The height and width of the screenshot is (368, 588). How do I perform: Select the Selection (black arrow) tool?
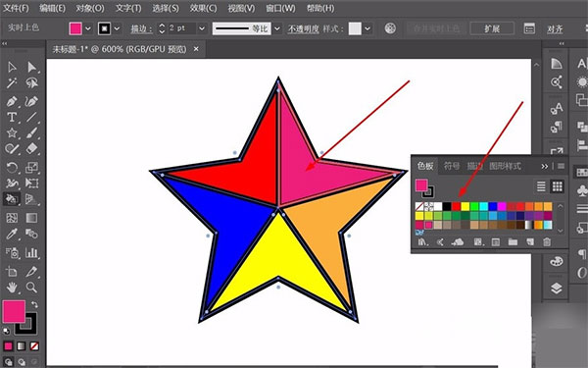(12, 67)
